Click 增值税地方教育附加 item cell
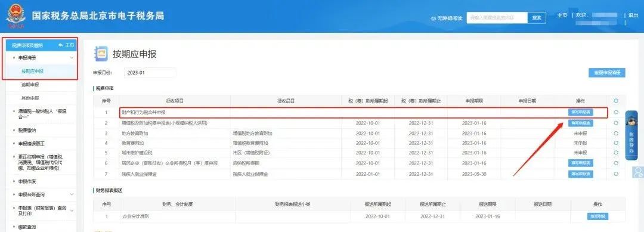 (x=253, y=134)
